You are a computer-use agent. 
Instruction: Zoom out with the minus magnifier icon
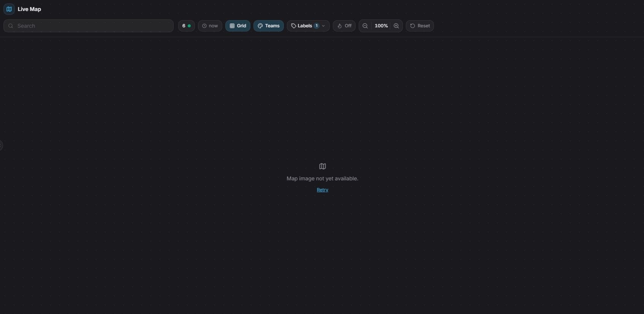click(365, 26)
